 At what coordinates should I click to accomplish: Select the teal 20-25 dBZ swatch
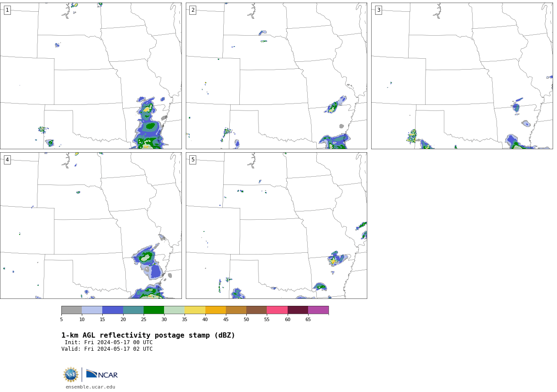[x=133, y=310]
